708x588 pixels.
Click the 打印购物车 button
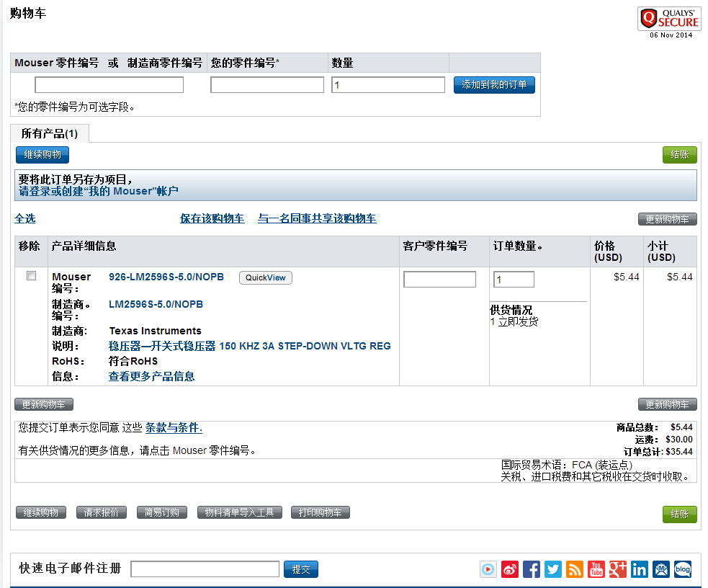(321, 512)
